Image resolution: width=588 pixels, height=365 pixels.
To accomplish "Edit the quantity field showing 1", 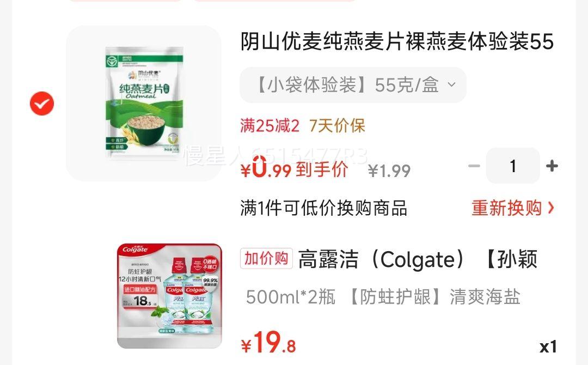I will tap(513, 166).
